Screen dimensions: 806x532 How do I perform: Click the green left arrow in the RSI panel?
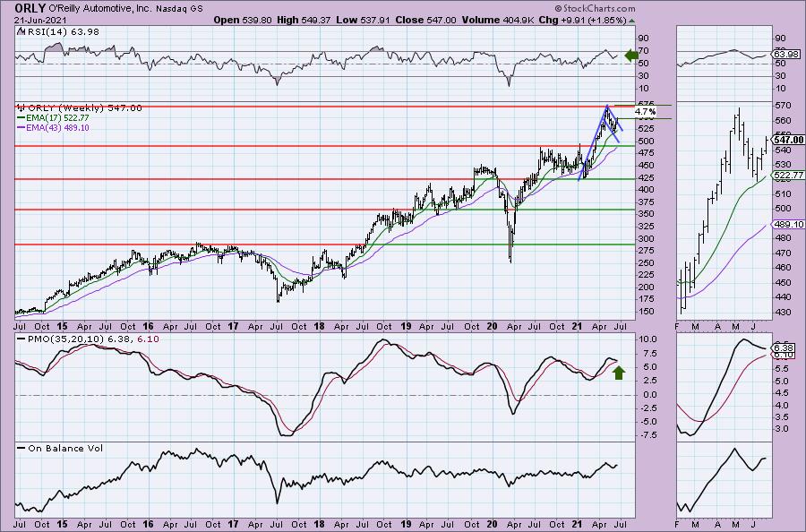(x=631, y=55)
